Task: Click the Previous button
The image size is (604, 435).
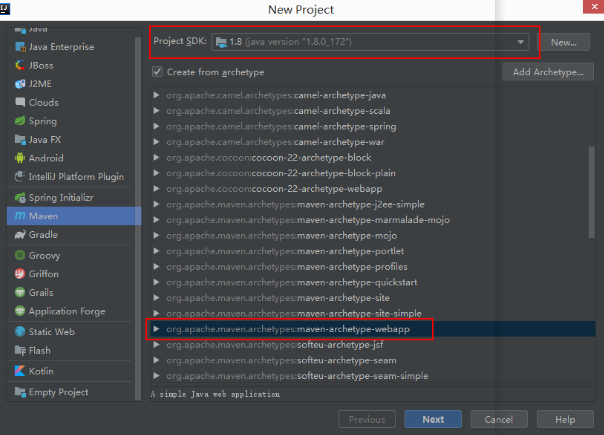Action: click(x=367, y=419)
